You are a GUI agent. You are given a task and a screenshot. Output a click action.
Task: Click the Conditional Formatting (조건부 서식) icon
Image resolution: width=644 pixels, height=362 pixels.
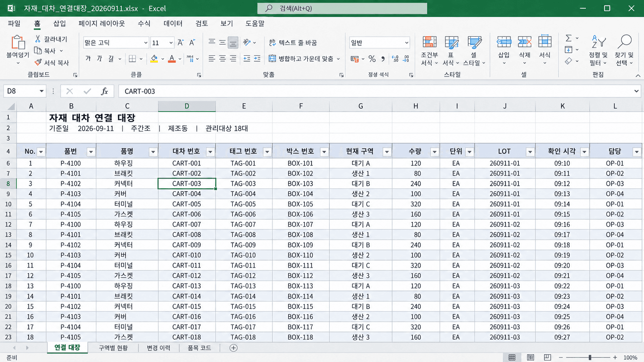tap(429, 42)
